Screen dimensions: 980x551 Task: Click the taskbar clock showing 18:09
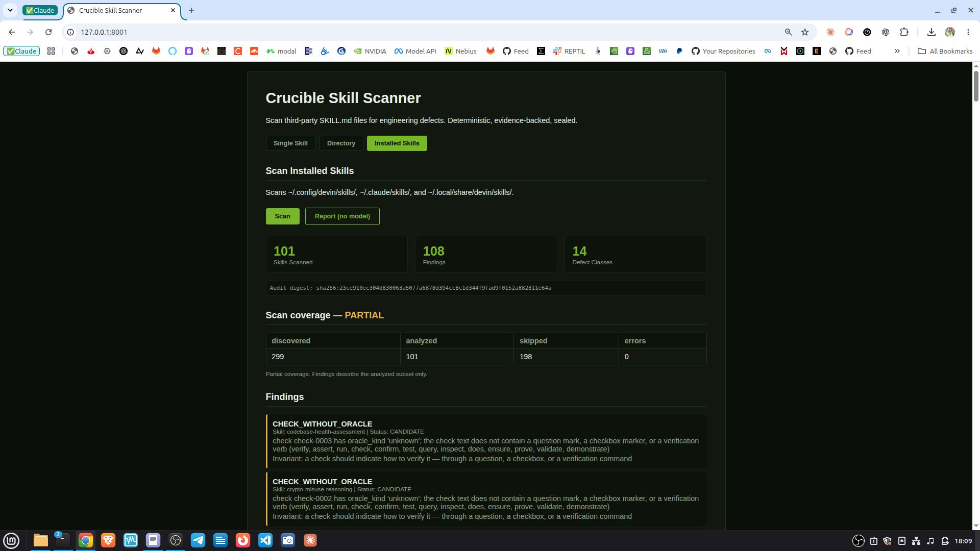(x=963, y=541)
